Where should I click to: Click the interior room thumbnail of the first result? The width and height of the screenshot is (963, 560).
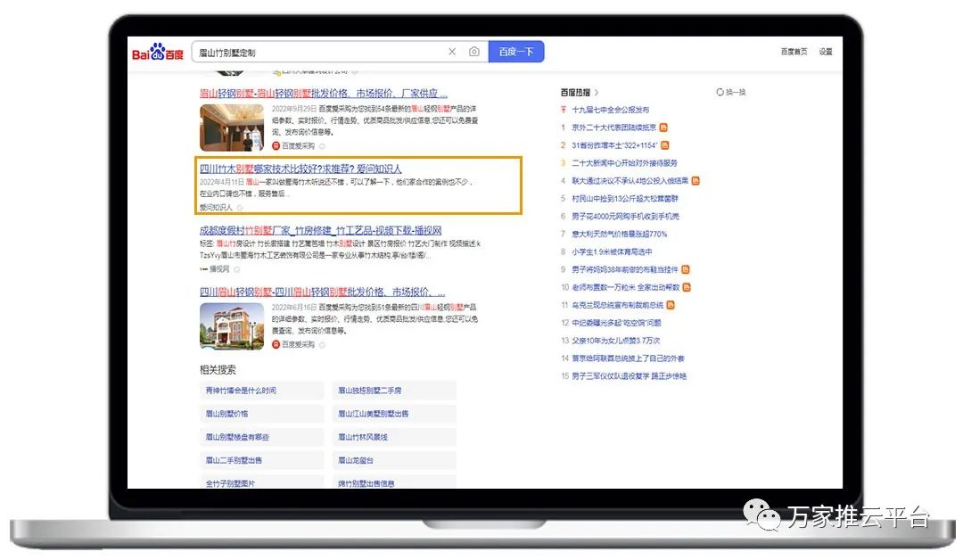pyautogui.click(x=232, y=127)
